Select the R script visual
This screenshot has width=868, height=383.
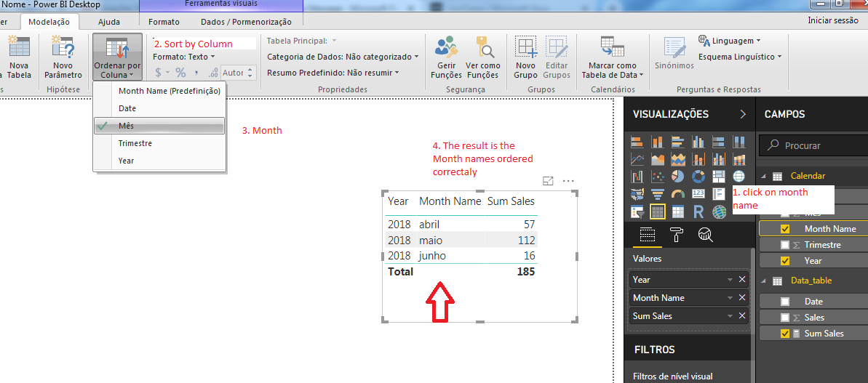coord(698,211)
